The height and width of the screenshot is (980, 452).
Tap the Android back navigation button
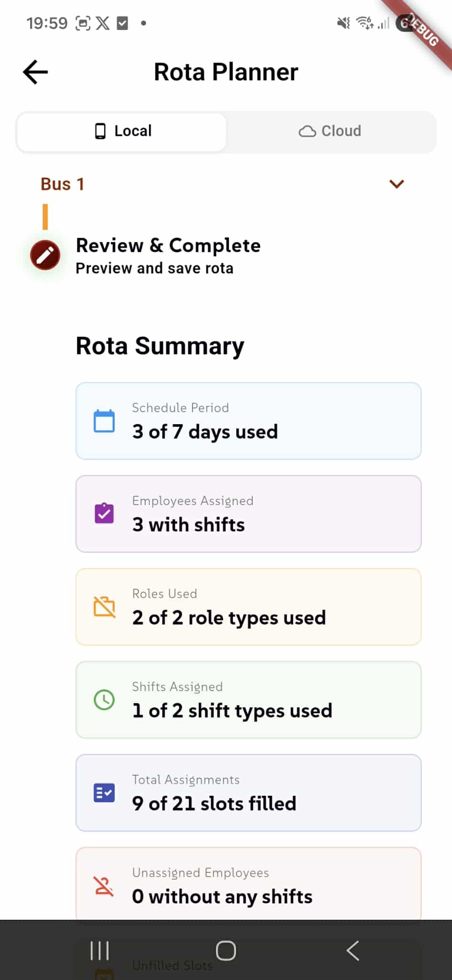click(x=353, y=951)
